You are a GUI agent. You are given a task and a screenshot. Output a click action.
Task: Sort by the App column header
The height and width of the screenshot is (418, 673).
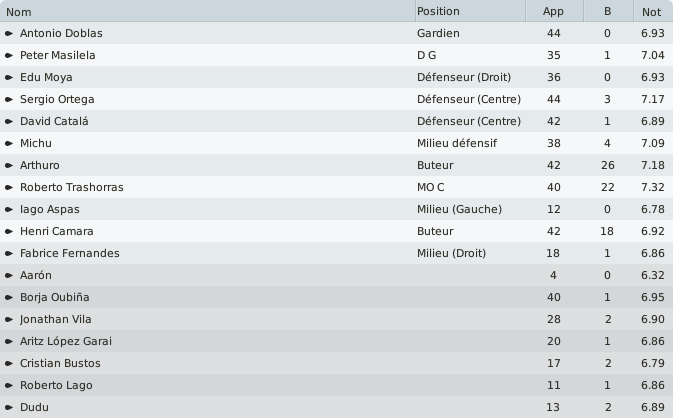[x=555, y=11]
